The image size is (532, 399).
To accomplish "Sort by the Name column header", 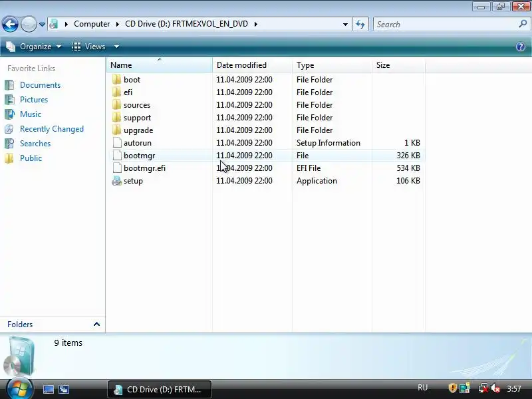I will [x=160, y=65].
